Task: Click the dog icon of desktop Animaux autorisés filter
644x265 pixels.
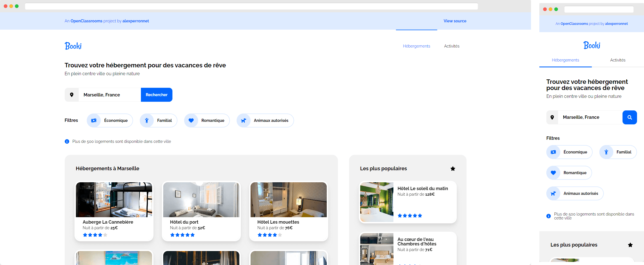Action: [x=244, y=120]
